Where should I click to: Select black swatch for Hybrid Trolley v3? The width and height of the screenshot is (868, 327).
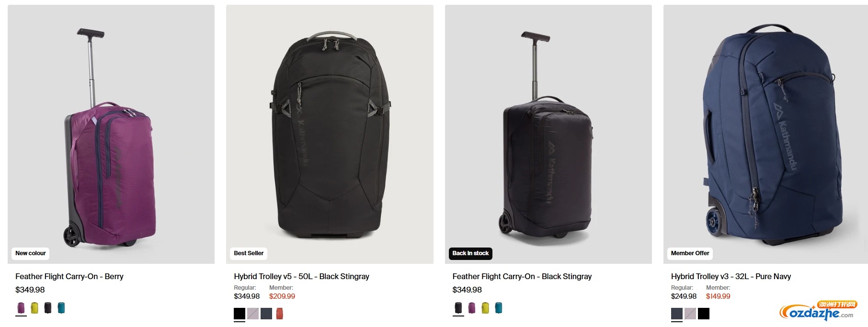(704, 314)
